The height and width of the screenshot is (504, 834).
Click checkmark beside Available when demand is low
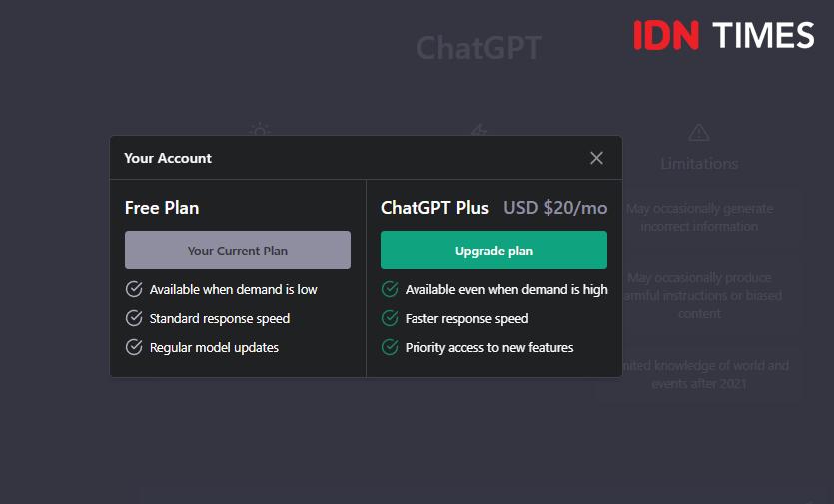[x=134, y=289]
